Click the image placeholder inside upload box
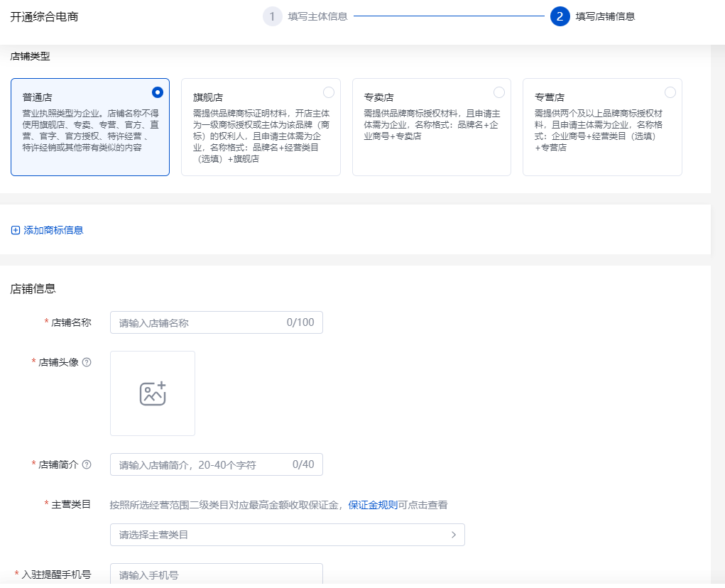The image size is (725, 588). coord(152,393)
